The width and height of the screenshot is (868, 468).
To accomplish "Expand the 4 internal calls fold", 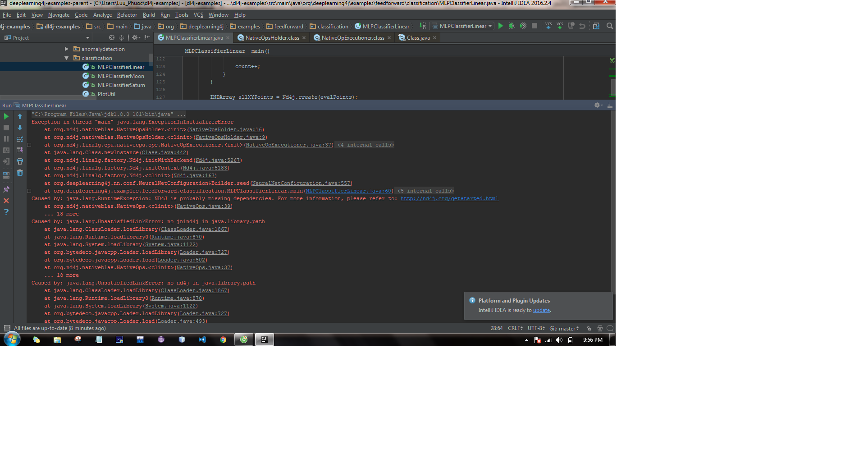I will (x=365, y=145).
